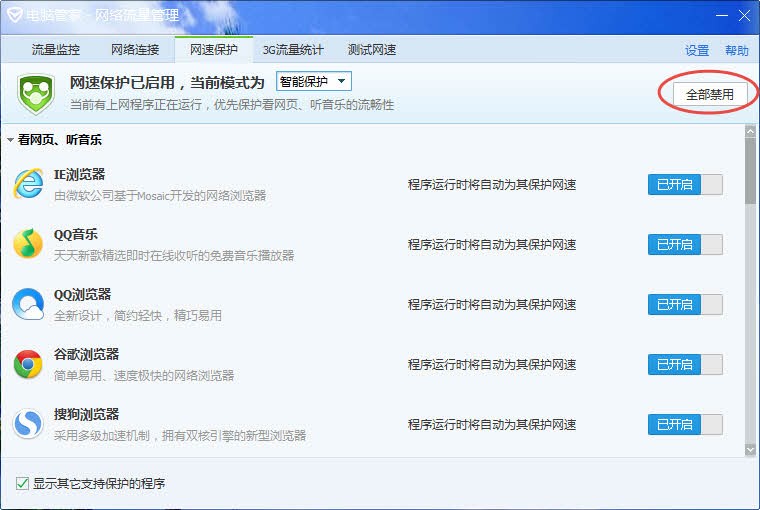The image size is (760, 510).
Task: Open the 3G流量统计 tab
Action: [293, 49]
